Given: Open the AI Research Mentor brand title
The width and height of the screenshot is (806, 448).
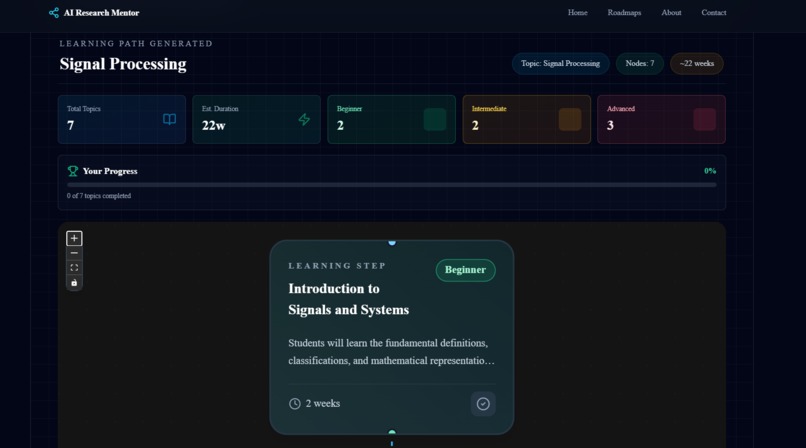Looking at the screenshot, I should pos(101,13).
